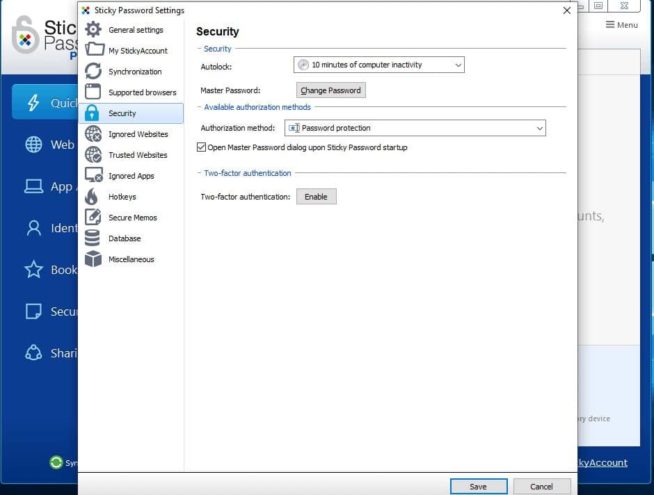
Task: Click the Synchronization arrows icon
Action: (93, 71)
